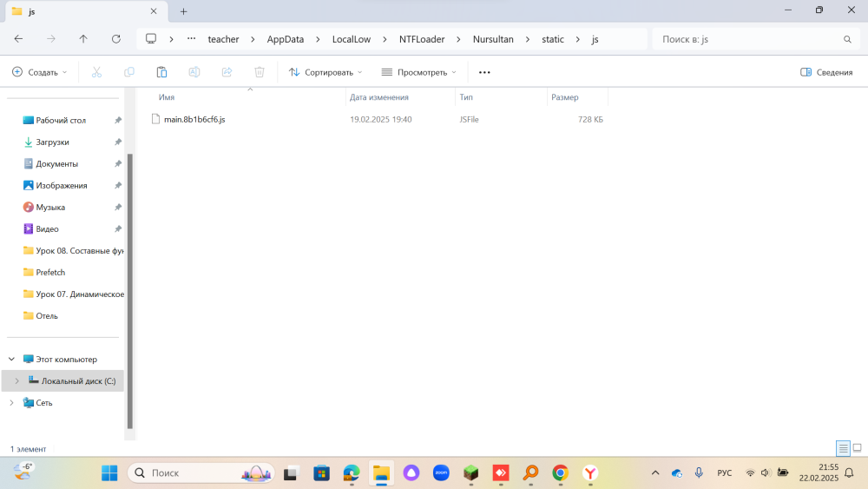Open Pictures in quick access
The height and width of the screenshot is (489, 868).
coord(62,186)
